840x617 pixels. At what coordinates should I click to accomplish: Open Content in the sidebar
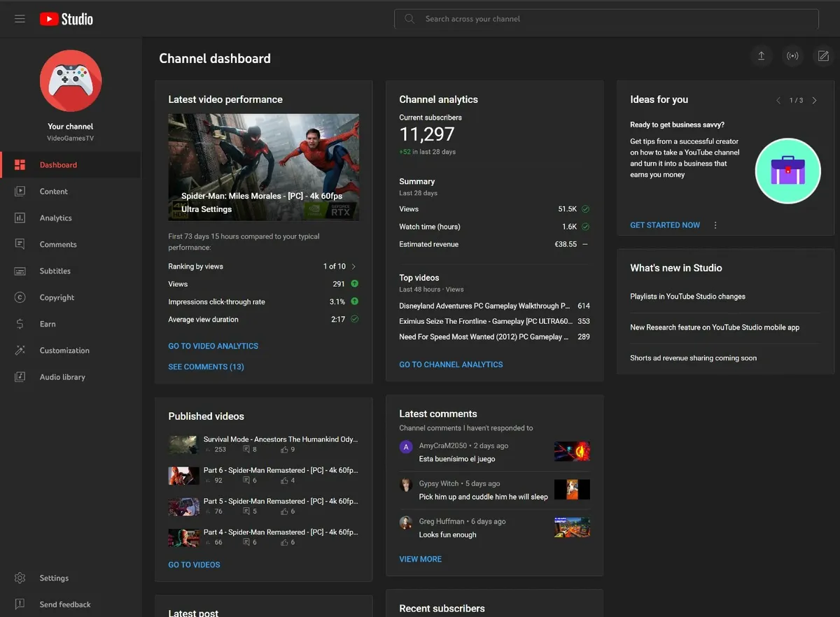pyautogui.click(x=70, y=192)
